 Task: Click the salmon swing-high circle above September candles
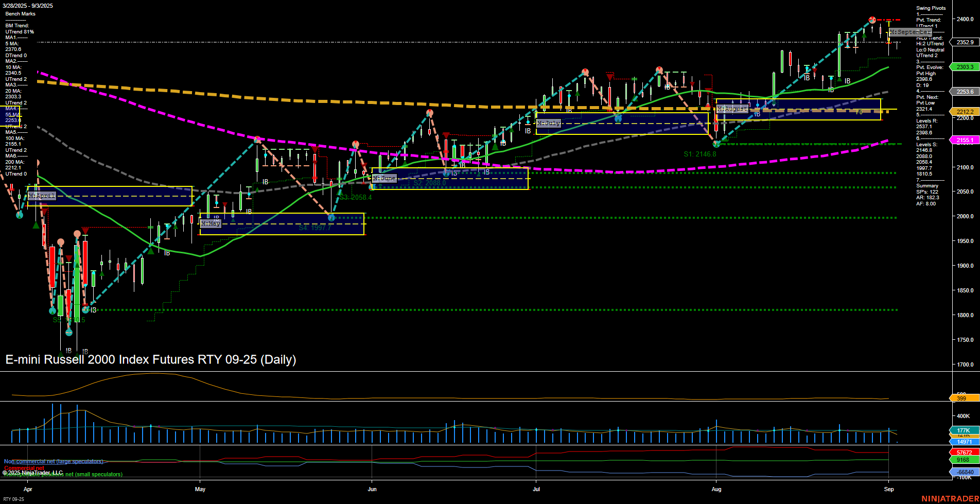click(x=872, y=19)
